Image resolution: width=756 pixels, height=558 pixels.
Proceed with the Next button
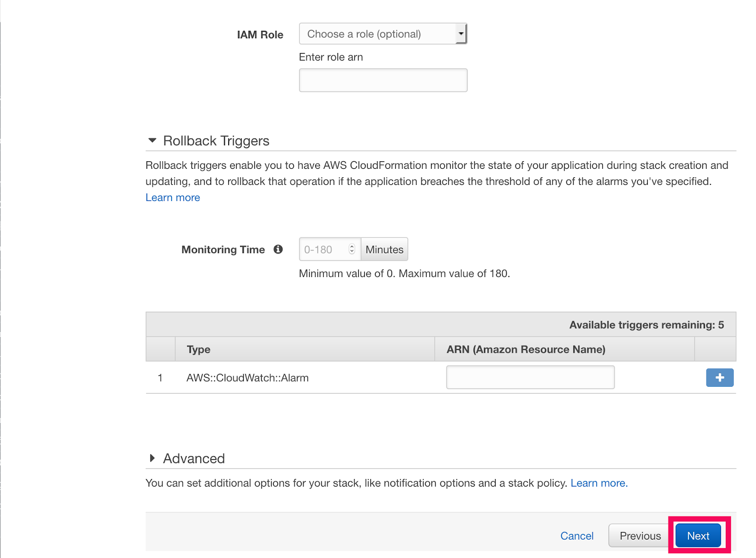698,535
